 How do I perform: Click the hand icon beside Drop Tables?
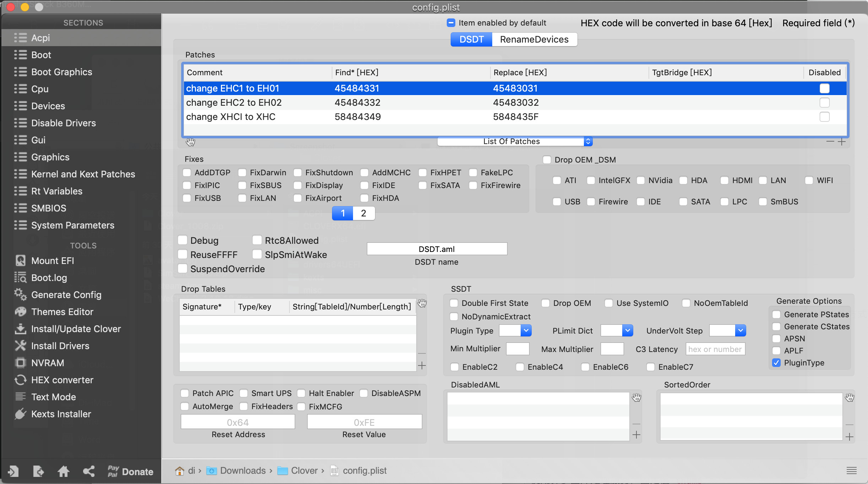point(422,303)
